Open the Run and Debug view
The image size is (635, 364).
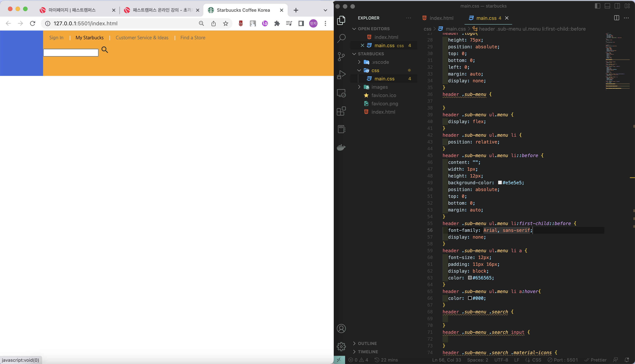341,75
